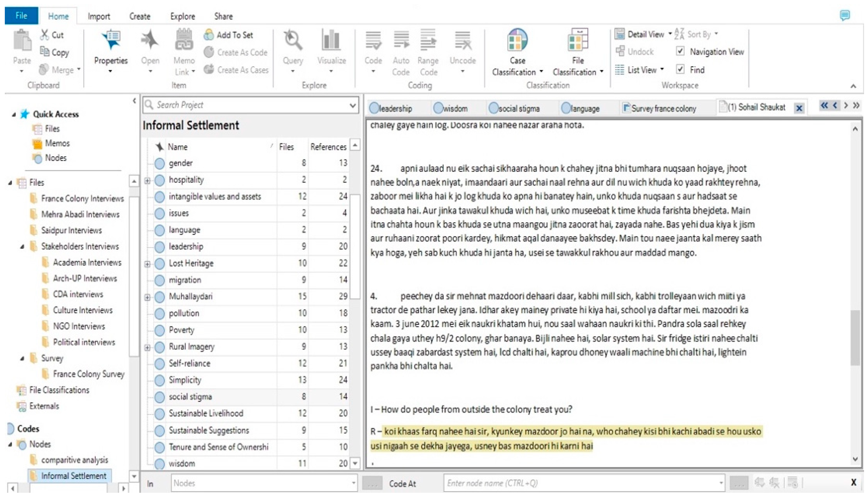Expand the Lost Heritage node
The image size is (868, 498).
[147, 264]
